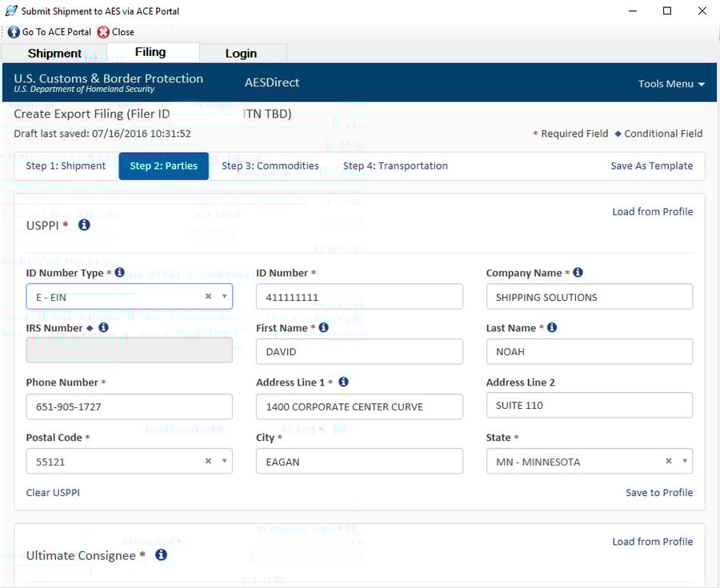Screen dimensions: 720x588
Task: Switch to the Login tab
Action: [x=241, y=54]
